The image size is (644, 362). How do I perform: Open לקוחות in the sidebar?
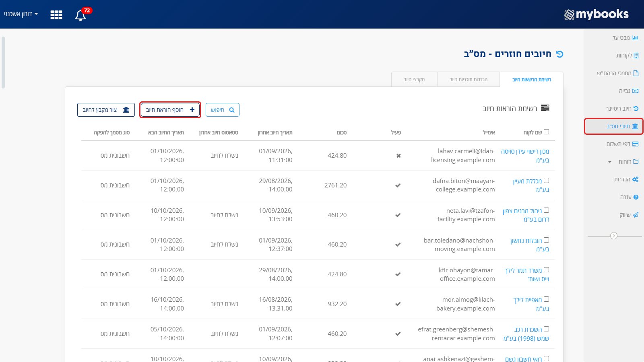tap(627, 56)
